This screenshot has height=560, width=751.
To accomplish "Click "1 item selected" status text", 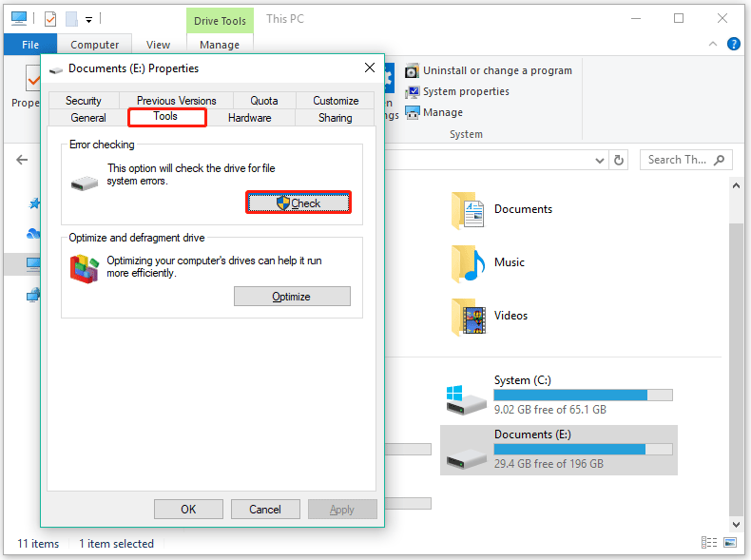I will click(116, 544).
